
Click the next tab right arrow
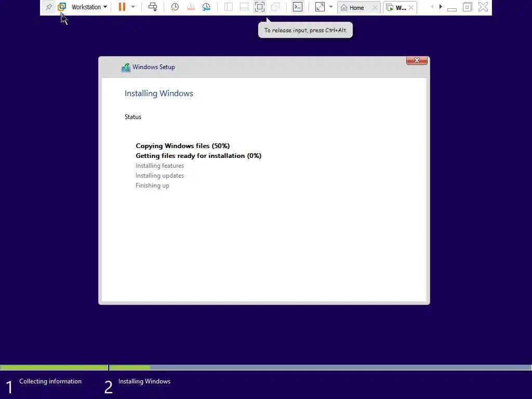click(x=441, y=7)
